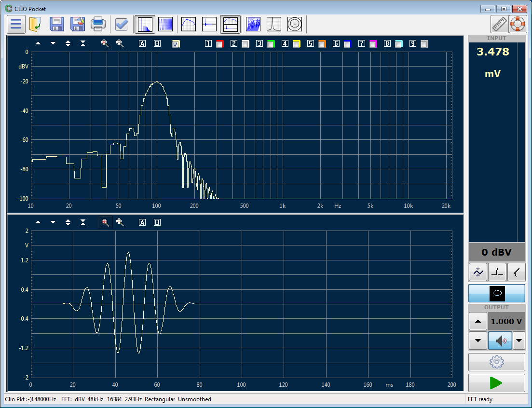
Task: Open the output speaker dropdown arrow
Action: pos(518,340)
